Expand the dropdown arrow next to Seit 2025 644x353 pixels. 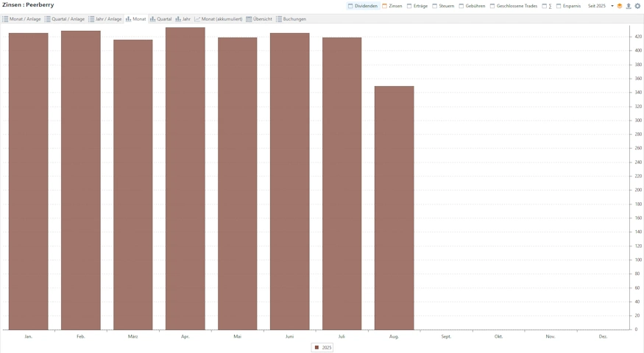pos(612,6)
